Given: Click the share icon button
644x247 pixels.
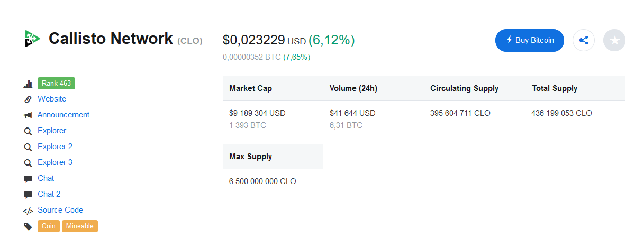Looking at the screenshot, I should pos(584,40).
